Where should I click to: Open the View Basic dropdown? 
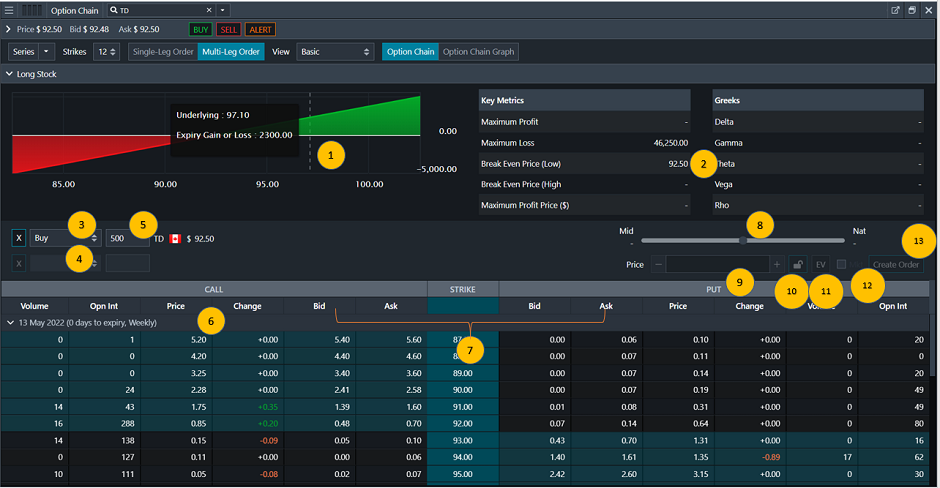tap(335, 52)
